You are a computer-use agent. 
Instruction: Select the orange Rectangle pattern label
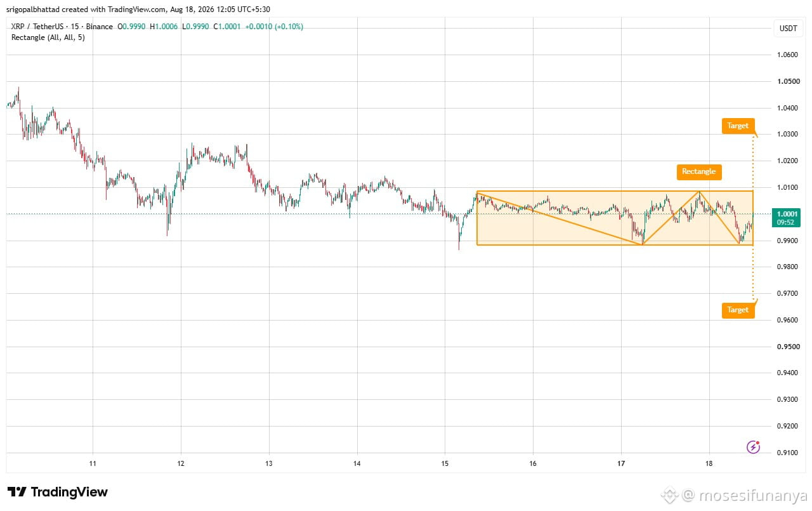point(698,171)
